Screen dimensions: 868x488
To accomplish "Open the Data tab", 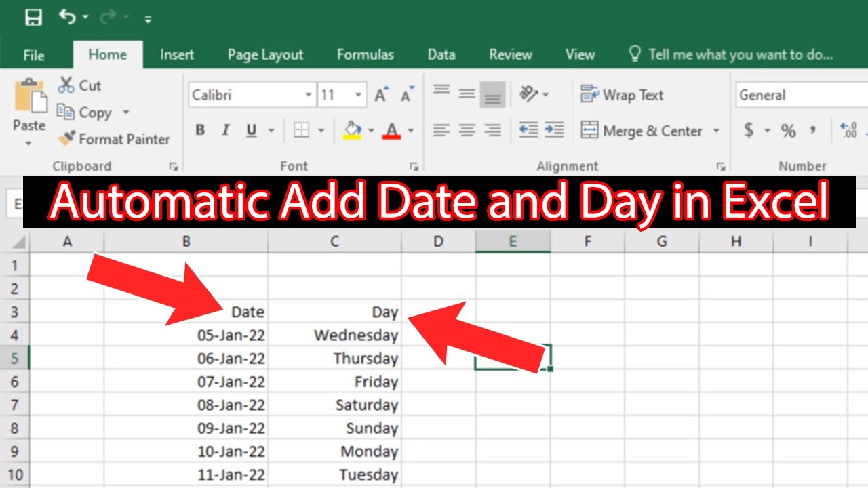I will (441, 55).
